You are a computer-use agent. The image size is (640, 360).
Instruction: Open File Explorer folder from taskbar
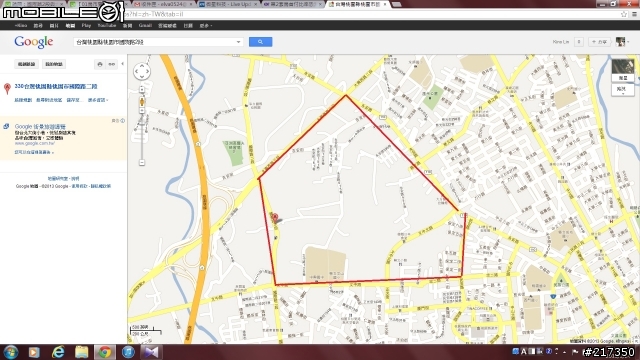(x=81, y=352)
